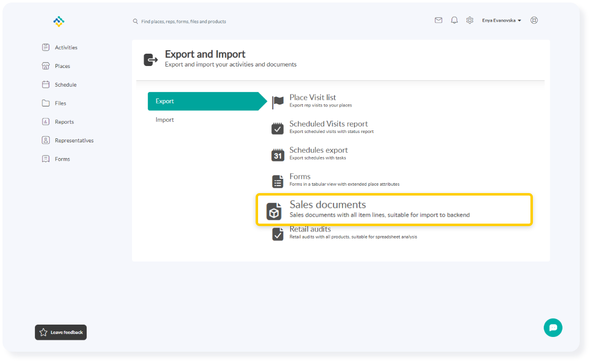This screenshot has height=364, width=592.
Task: Click the Files folder icon in sidebar
Action: click(x=46, y=103)
